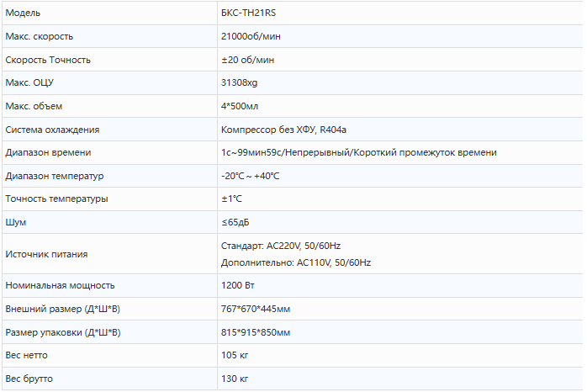Click the Система охлаждения label

52,130
